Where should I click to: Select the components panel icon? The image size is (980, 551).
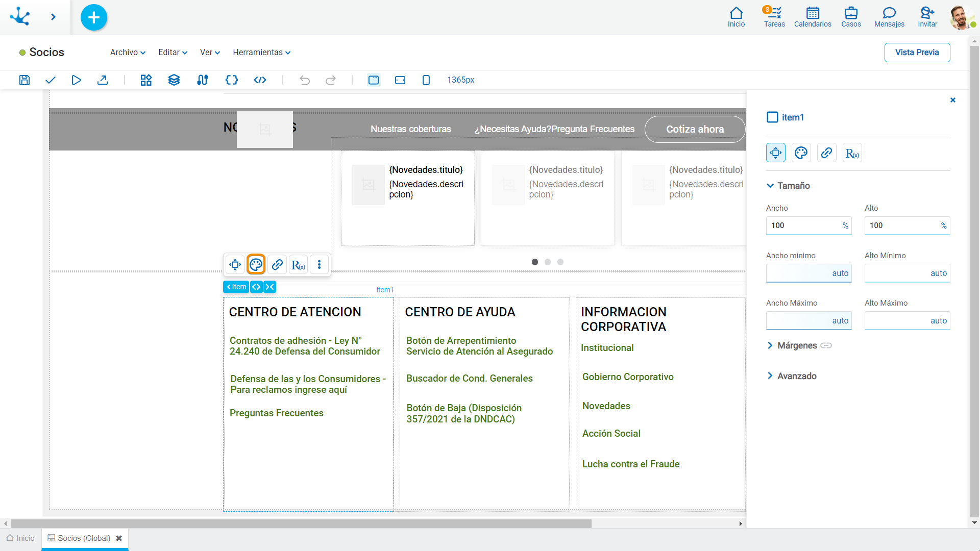145,80
